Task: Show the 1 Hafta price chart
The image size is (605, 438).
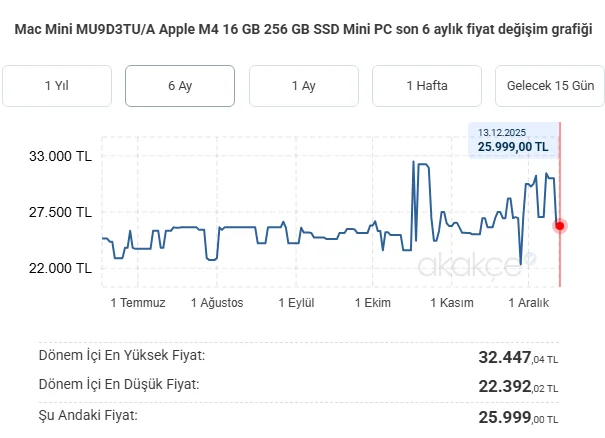Action: pos(427,86)
